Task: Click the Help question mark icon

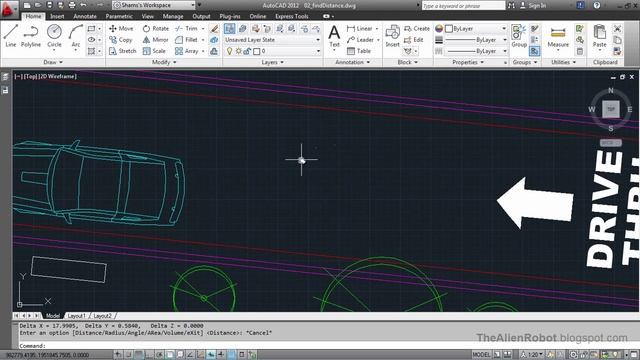Action: tap(597, 5)
